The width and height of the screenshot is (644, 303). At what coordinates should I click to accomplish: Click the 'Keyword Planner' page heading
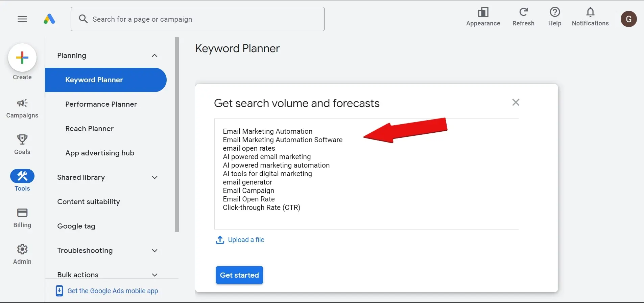238,48
